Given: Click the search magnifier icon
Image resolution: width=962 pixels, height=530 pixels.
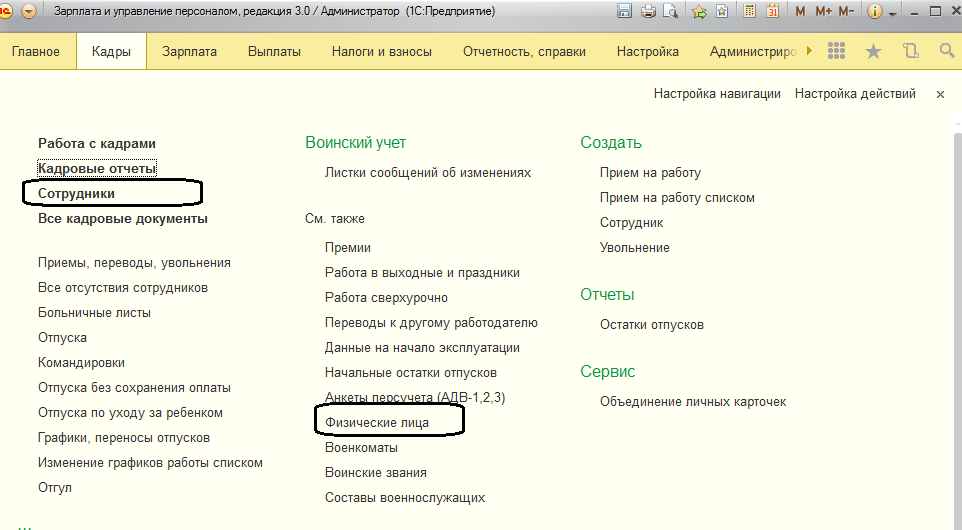Looking at the screenshot, I should (947, 51).
